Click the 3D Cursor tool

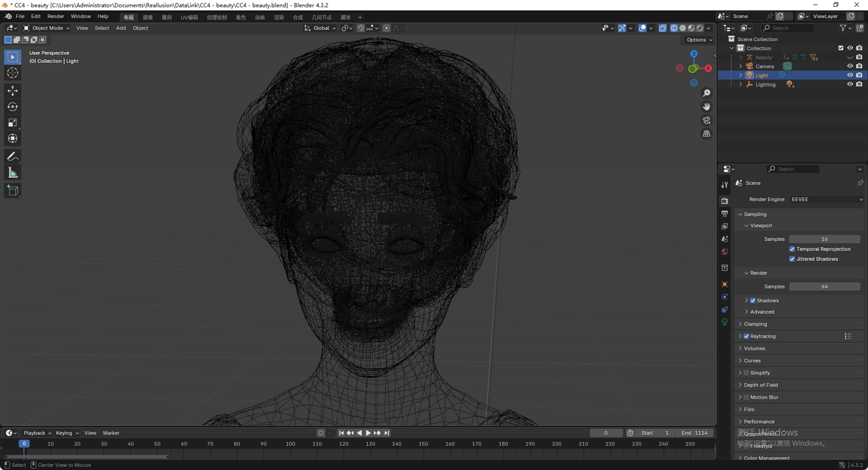pyautogui.click(x=13, y=73)
